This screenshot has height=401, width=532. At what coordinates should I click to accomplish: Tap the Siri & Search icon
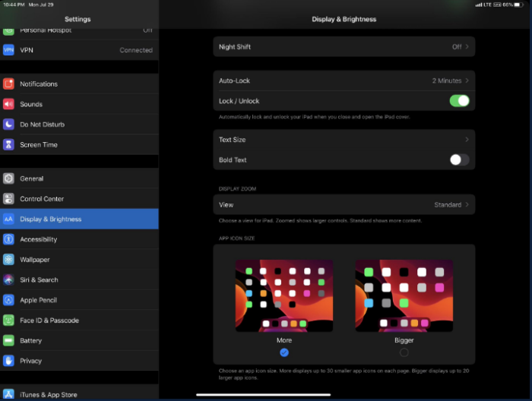click(x=8, y=279)
